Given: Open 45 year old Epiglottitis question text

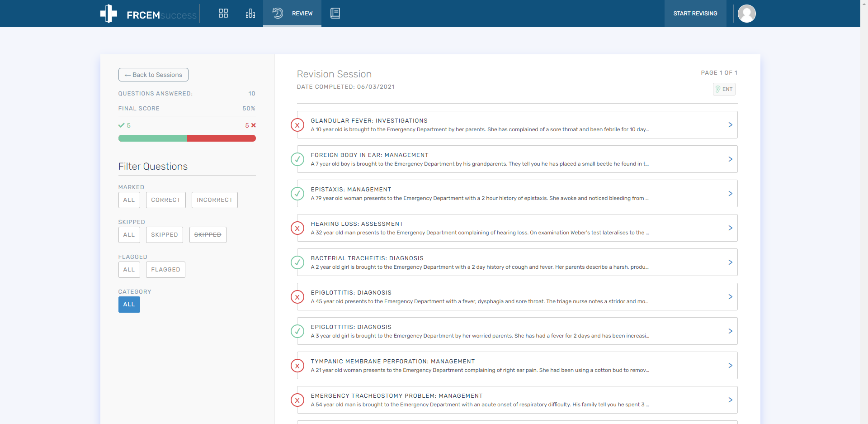Looking at the screenshot, I should click(480, 301).
